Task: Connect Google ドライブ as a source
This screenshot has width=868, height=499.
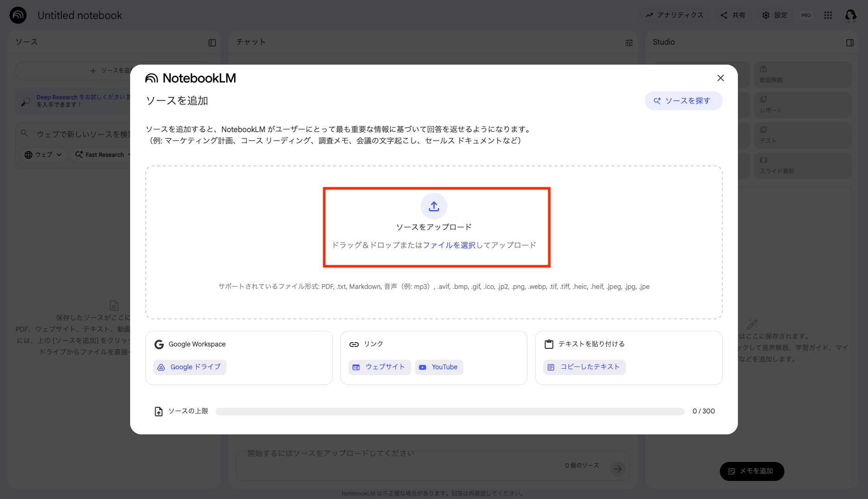Action: coord(189,367)
